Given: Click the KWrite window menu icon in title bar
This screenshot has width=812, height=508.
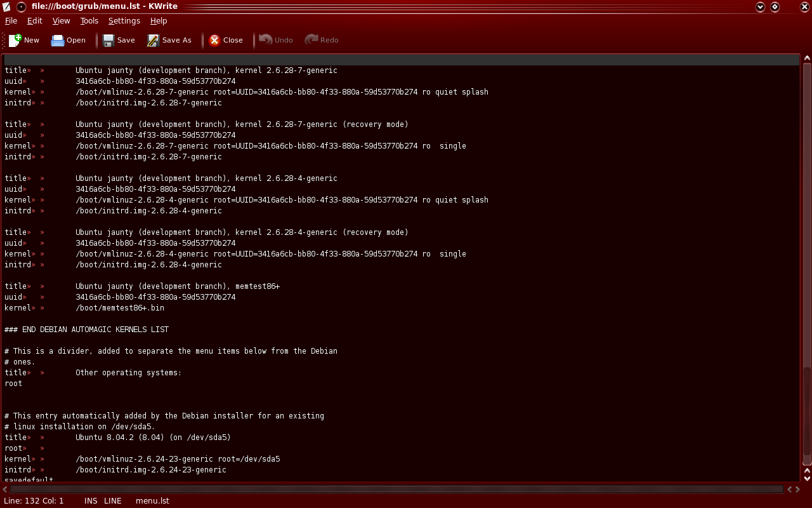Looking at the screenshot, I should click(x=6, y=7).
